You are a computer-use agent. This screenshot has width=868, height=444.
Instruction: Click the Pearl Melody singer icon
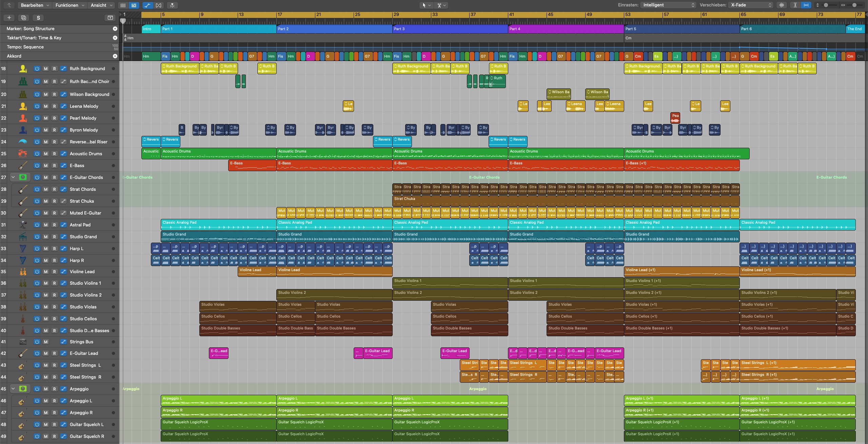click(23, 118)
